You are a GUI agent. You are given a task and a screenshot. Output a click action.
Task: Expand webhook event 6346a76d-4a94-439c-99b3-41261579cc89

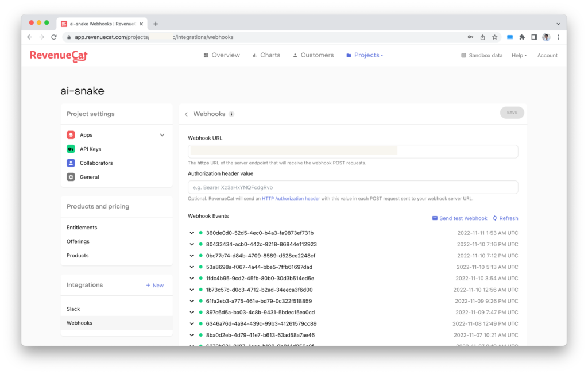pos(192,324)
